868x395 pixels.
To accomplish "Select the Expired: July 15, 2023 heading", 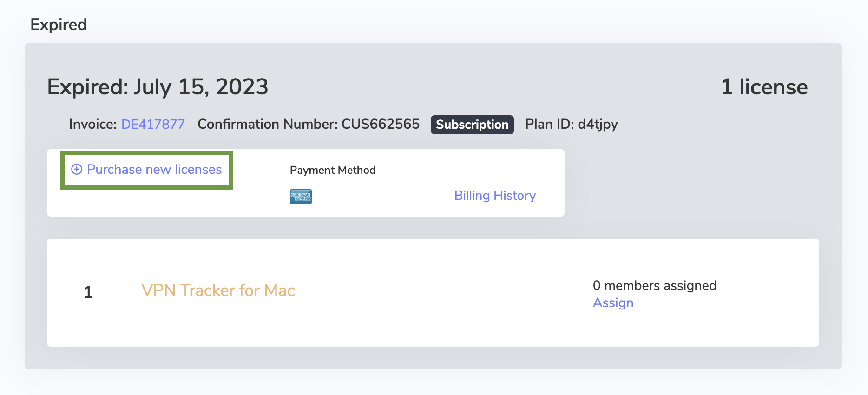I will point(158,86).
